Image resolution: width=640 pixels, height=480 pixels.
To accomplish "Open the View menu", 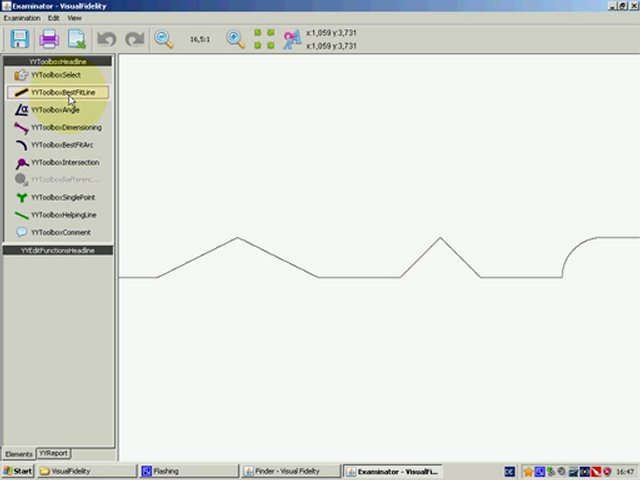I will [74, 18].
